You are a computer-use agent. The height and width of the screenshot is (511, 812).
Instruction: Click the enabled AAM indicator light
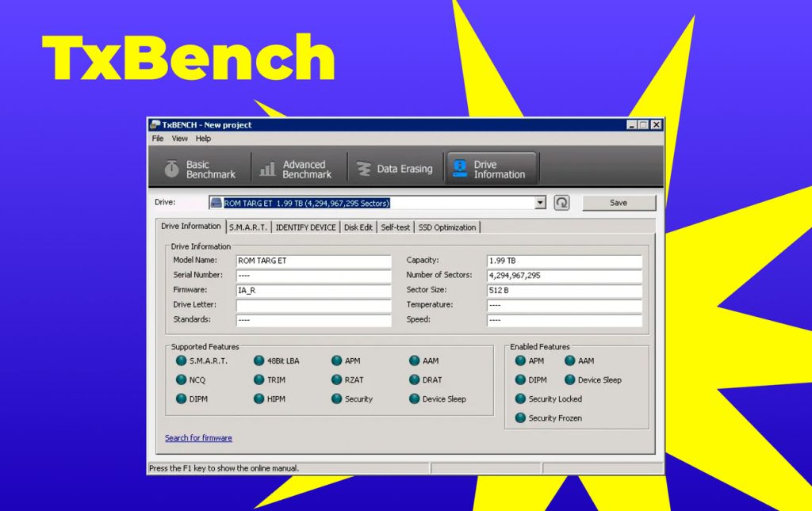569,360
